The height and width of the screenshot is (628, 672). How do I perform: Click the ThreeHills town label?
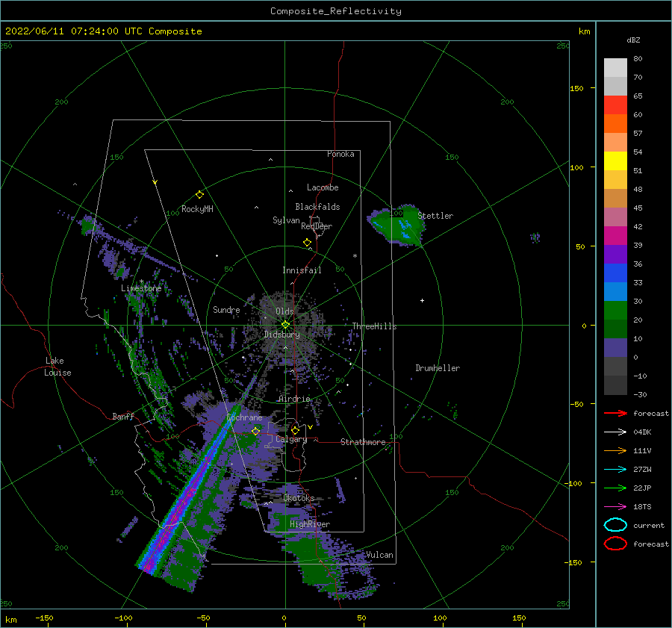tap(374, 326)
